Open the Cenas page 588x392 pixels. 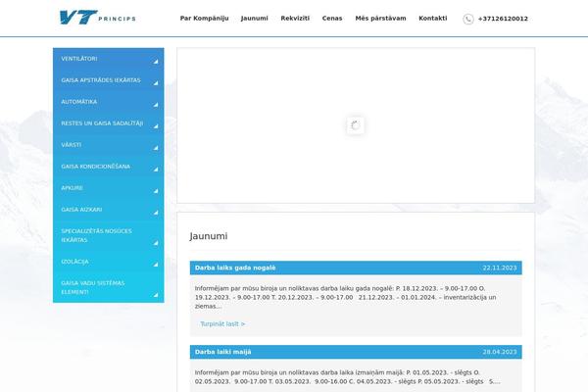coord(332,18)
